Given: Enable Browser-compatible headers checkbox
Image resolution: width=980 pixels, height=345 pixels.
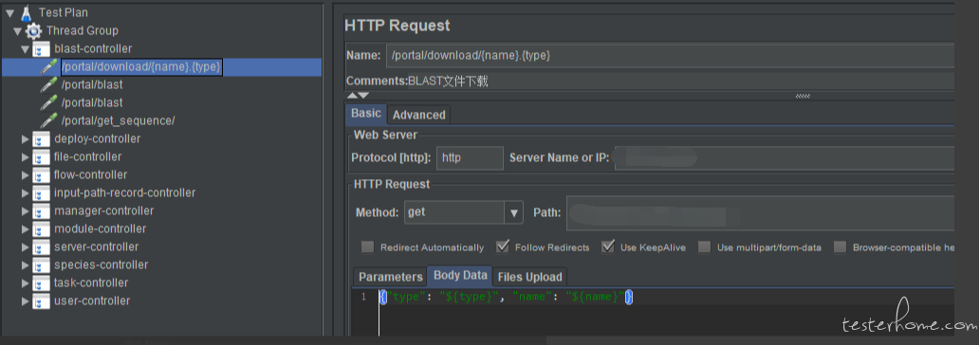Looking at the screenshot, I should (x=840, y=247).
